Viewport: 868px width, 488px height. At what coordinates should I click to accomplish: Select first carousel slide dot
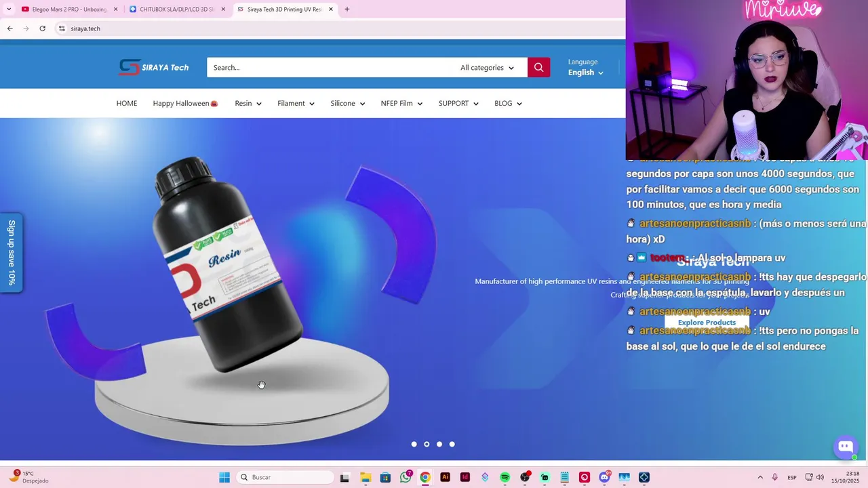point(414,444)
